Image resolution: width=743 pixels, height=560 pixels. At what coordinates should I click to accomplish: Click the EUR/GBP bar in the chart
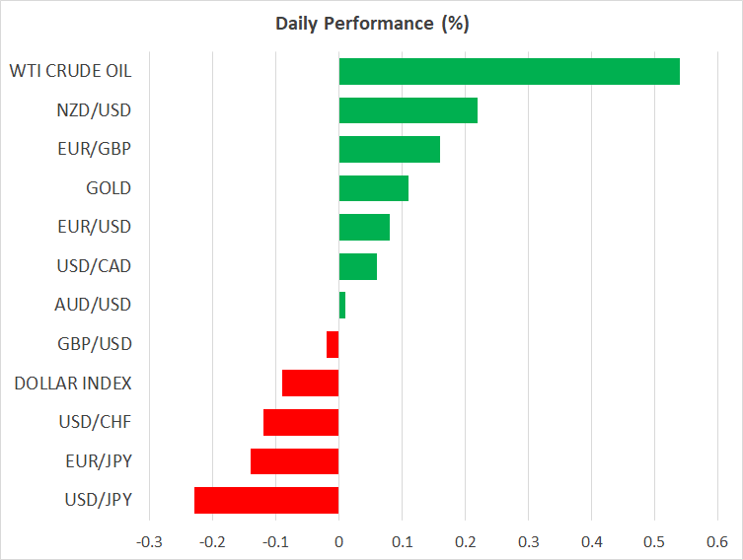[x=389, y=149]
